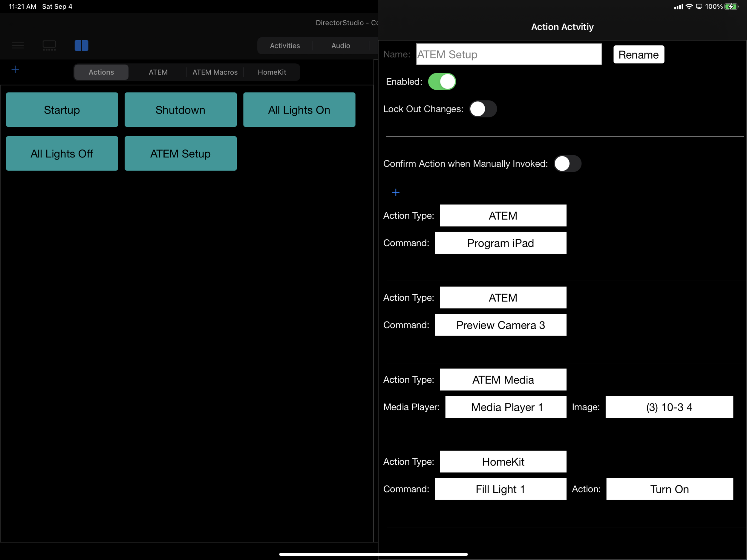Change the Preview Camera 3 command
This screenshot has height=560, width=747.
pos(500,325)
